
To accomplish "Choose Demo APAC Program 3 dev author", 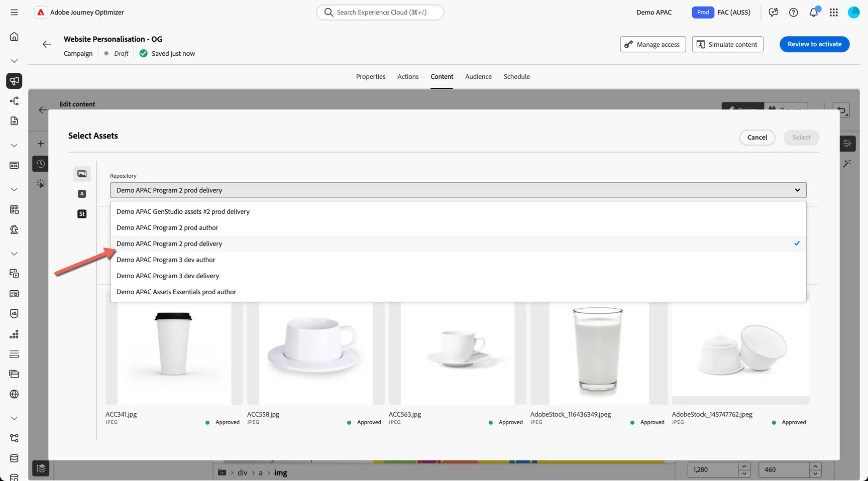I will tap(458, 260).
